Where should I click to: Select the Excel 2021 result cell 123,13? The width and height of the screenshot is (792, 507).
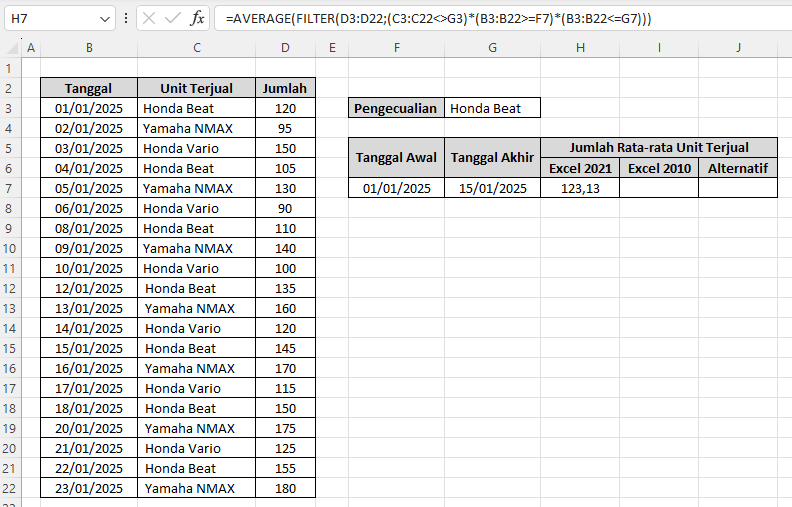coord(580,188)
